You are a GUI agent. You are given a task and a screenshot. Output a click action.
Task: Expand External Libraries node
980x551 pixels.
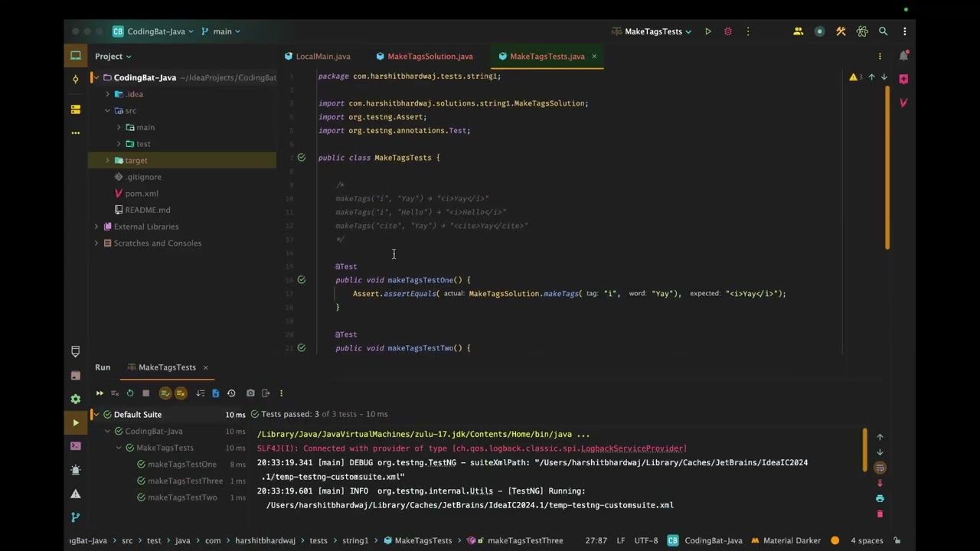[96, 227]
